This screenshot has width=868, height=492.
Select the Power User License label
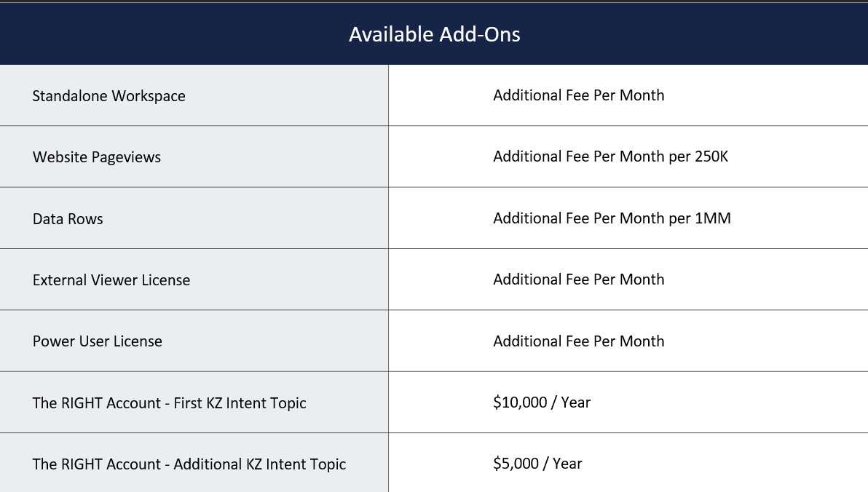coord(98,341)
